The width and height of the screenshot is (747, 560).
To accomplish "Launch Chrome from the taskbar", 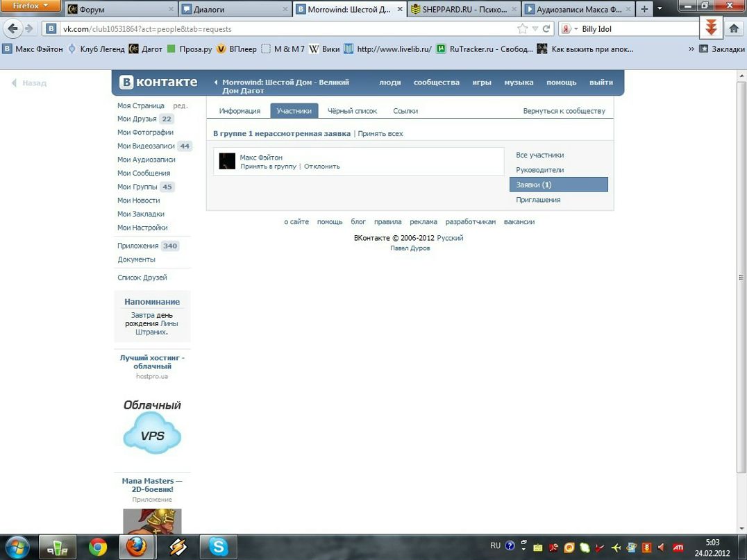I will [x=98, y=547].
